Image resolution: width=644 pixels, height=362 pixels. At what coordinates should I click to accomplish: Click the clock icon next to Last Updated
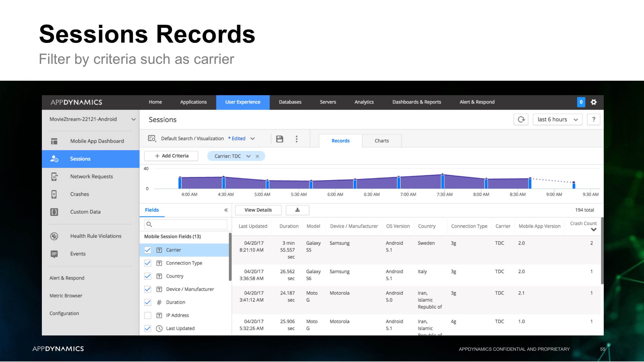pyautogui.click(x=159, y=328)
